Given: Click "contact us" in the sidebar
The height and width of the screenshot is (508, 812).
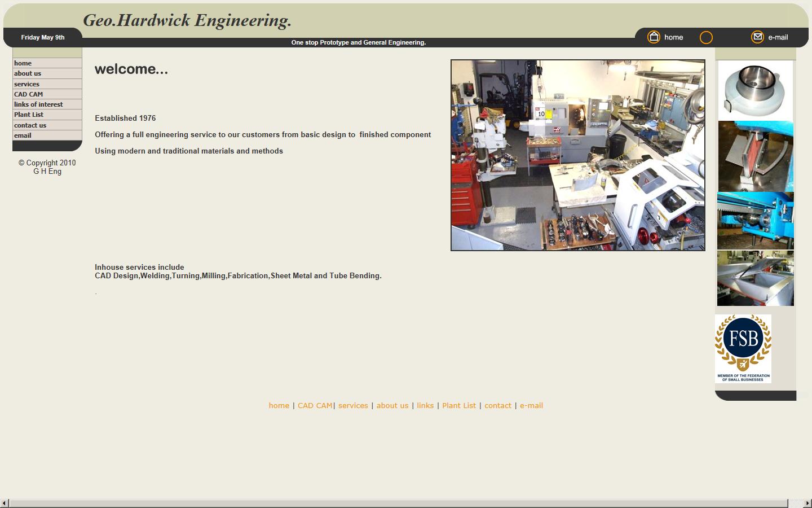Looking at the screenshot, I should [30, 125].
